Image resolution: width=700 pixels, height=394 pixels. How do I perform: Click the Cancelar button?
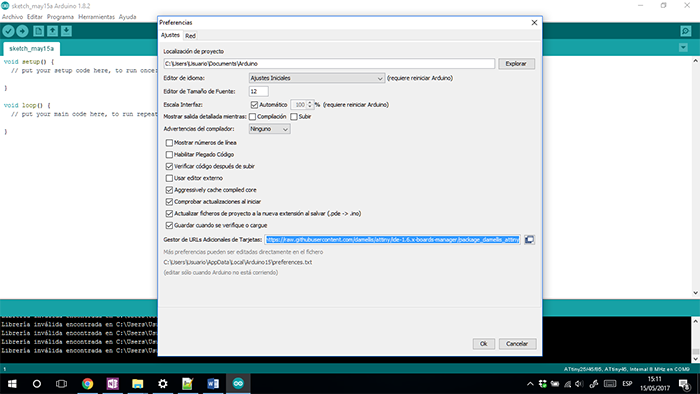[x=517, y=344]
